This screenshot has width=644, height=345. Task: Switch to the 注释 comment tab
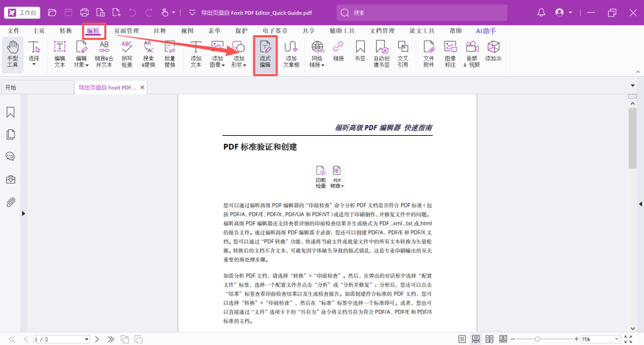point(160,31)
